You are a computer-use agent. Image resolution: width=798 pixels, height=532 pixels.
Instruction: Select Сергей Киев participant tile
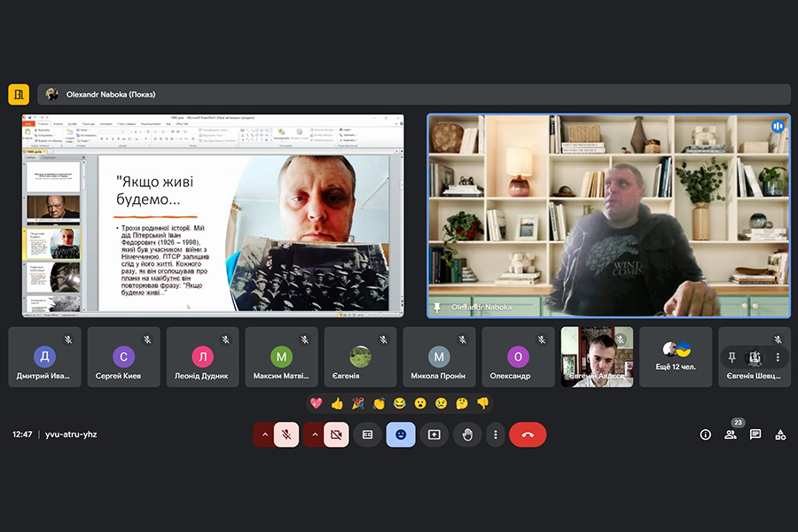(123, 356)
